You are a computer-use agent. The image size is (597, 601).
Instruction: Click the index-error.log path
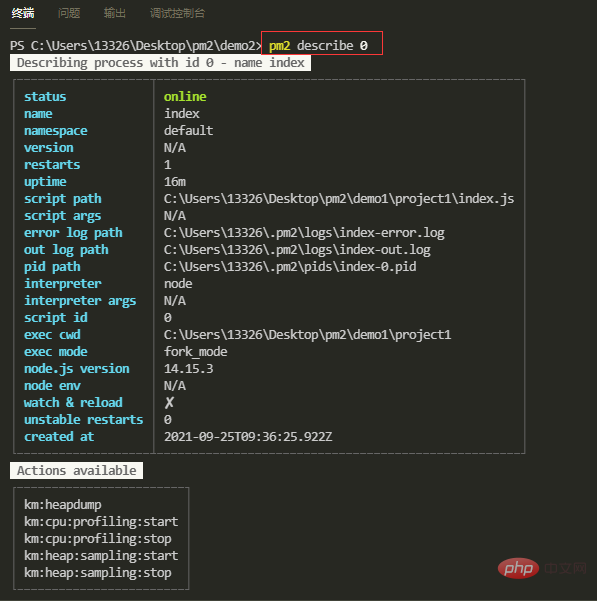click(304, 233)
